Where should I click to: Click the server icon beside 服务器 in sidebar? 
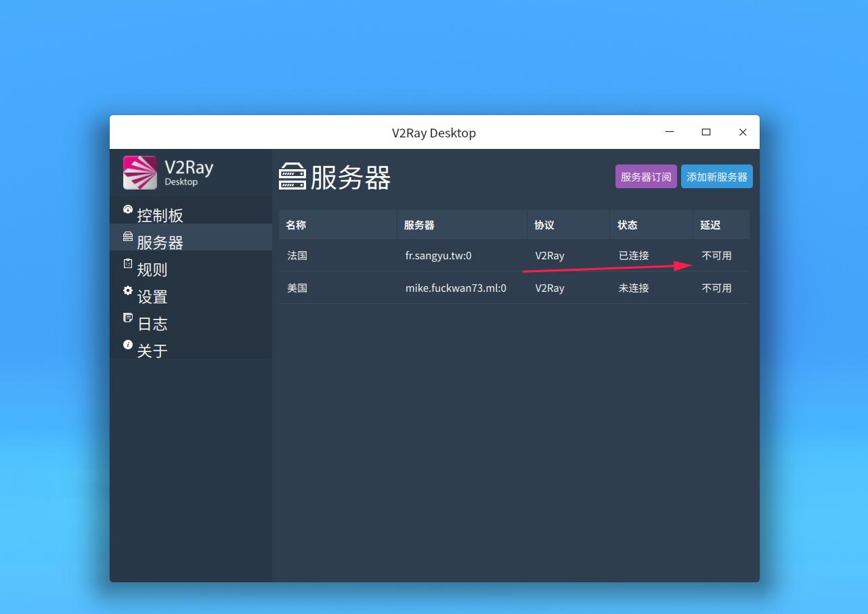[x=128, y=236]
